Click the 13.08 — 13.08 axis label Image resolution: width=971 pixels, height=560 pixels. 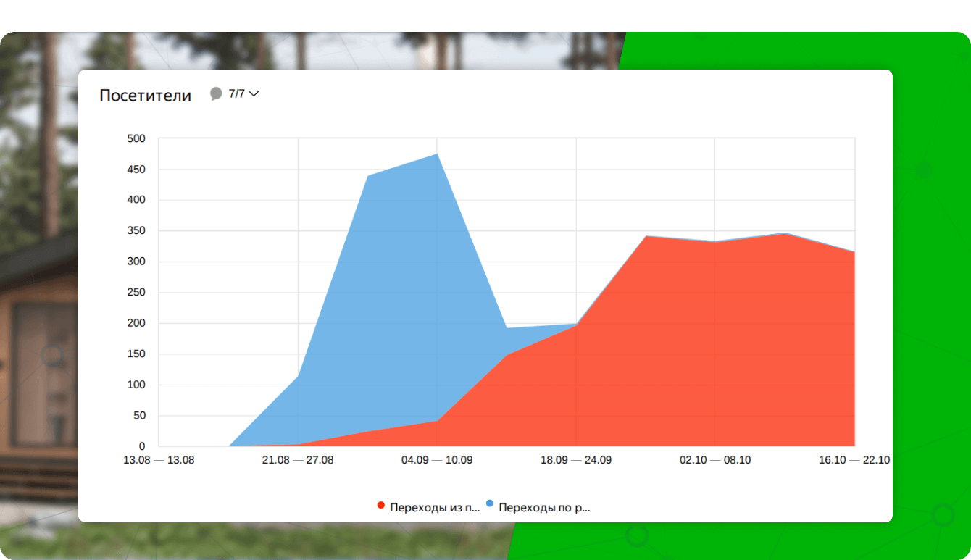159,460
